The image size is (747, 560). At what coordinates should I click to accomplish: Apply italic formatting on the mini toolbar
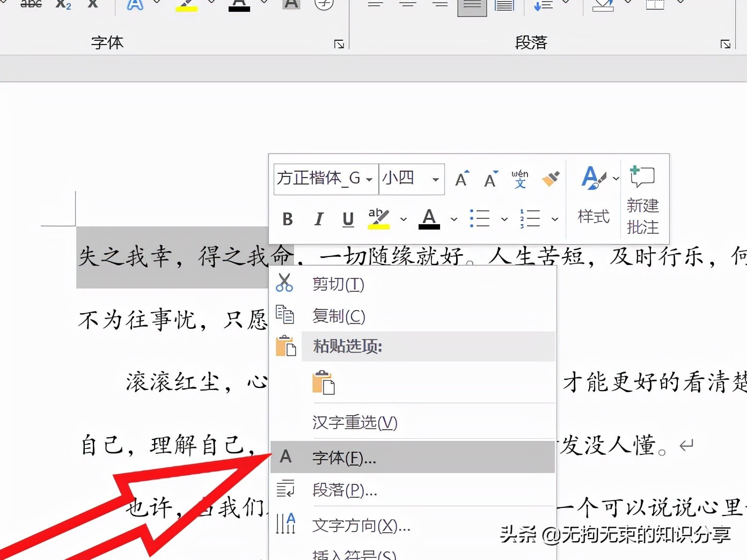coord(319,218)
